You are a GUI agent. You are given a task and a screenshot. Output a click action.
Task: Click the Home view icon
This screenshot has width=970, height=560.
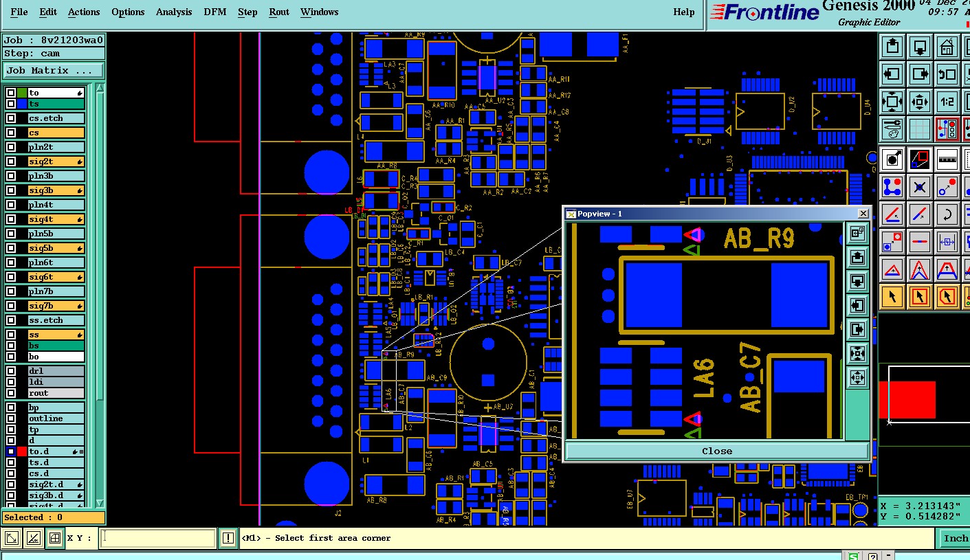tap(947, 47)
